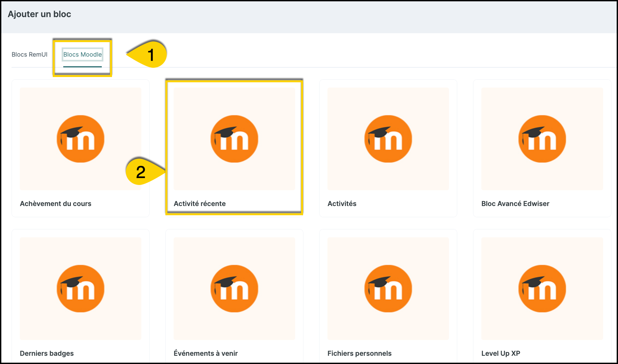Click the Moodle icon of Activité récente
Image resolution: width=618 pixels, height=364 pixels.
[x=234, y=139]
